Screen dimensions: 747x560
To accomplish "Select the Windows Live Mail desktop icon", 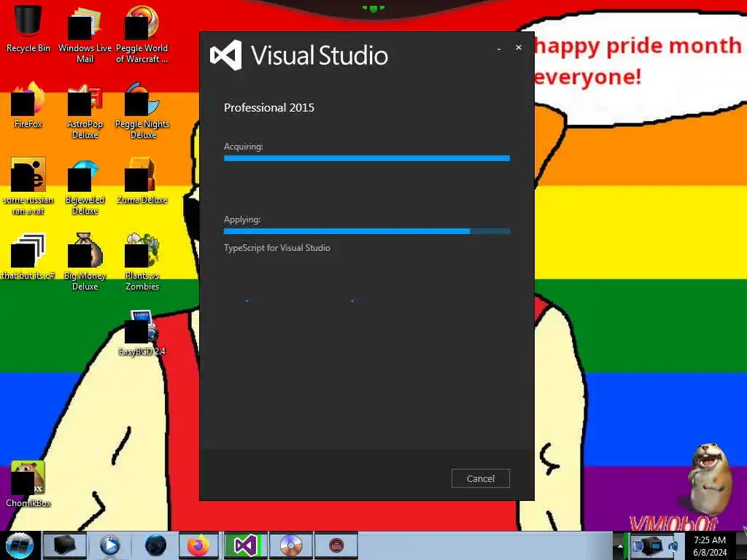I will click(85, 34).
